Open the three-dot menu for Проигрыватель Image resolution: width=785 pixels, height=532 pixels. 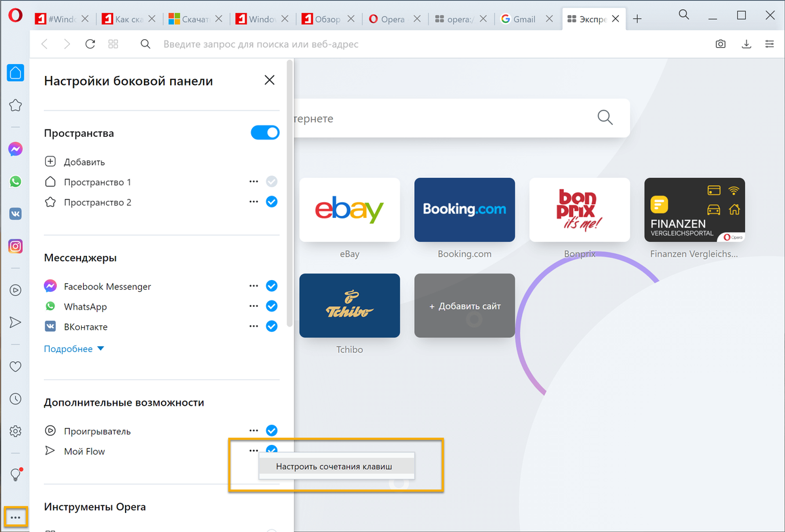[x=254, y=431]
